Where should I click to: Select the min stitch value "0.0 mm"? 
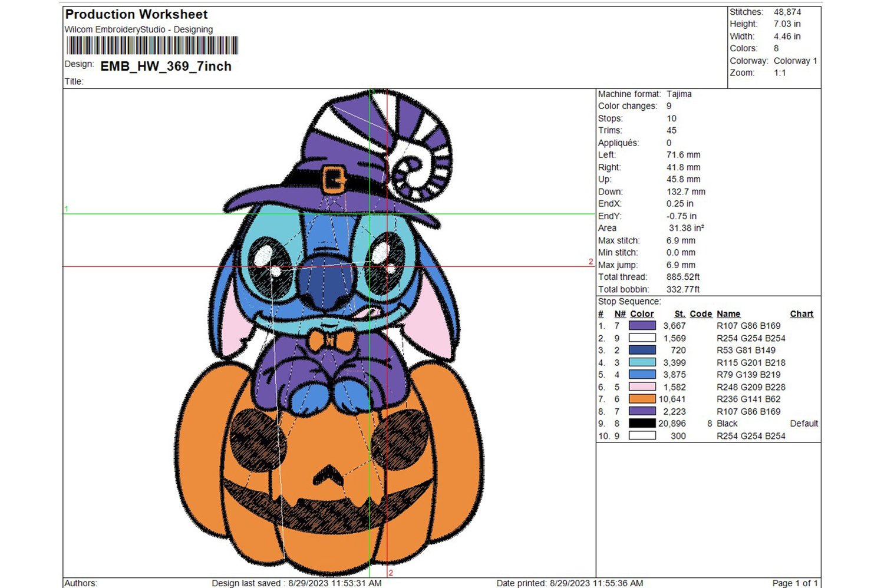(681, 252)
